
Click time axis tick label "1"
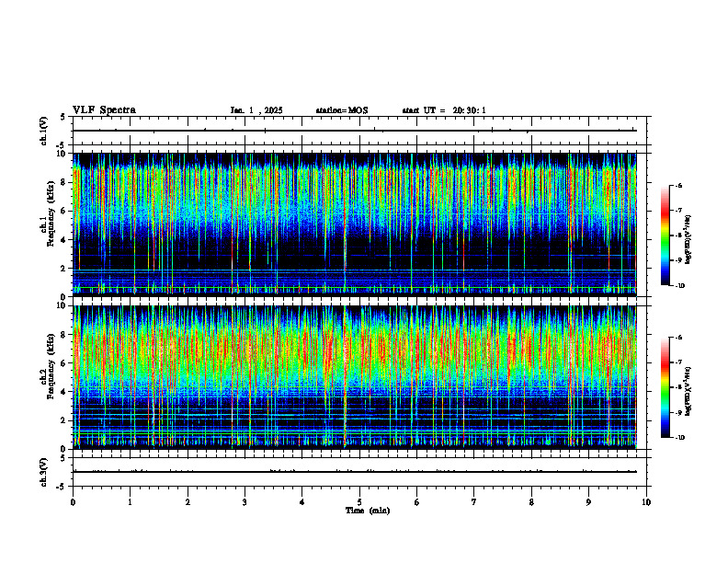pyautogui.click(x=130, y=502)
